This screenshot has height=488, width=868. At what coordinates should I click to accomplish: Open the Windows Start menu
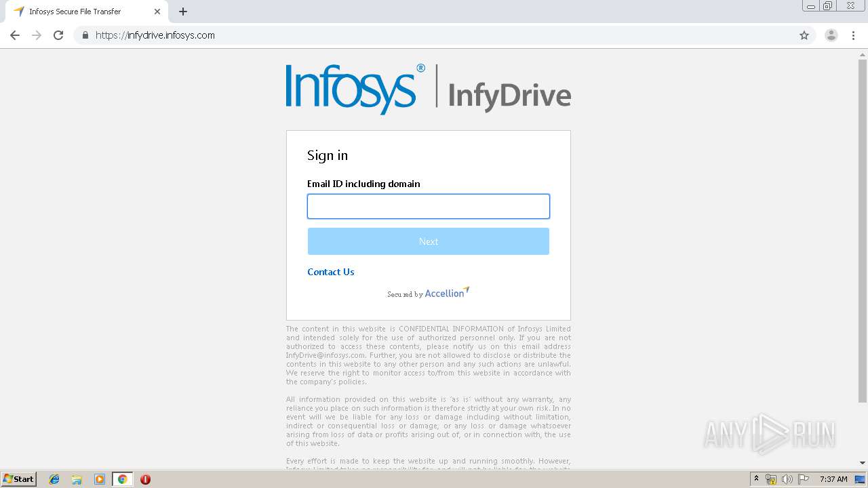[x=19, y=479]
